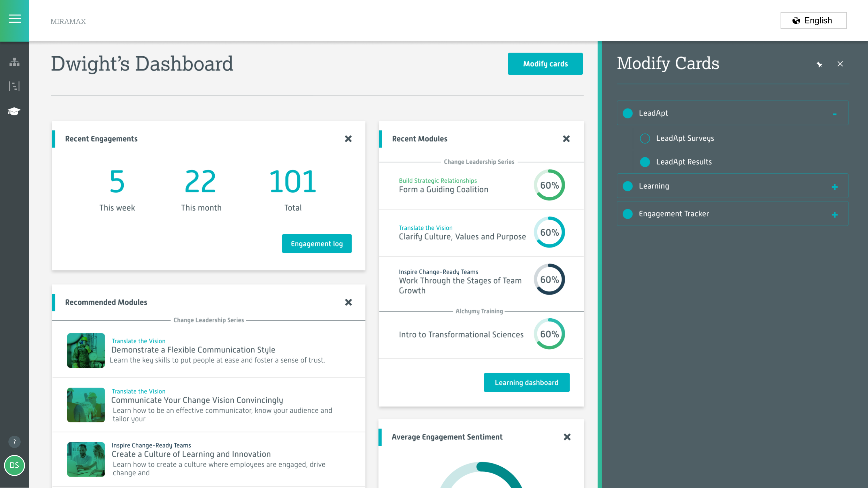Open the Engagement log
The image size is (868, 488).
(x=316, y=244)
